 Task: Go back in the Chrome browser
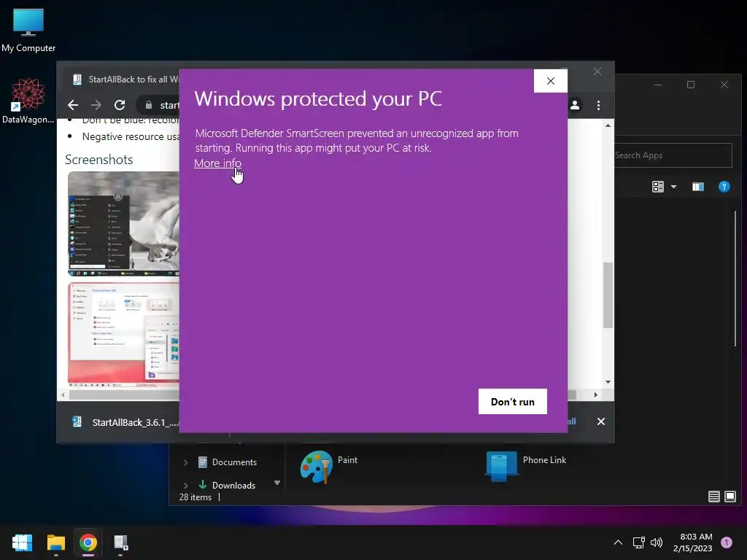pyautogui.click(x=73, y=105)
